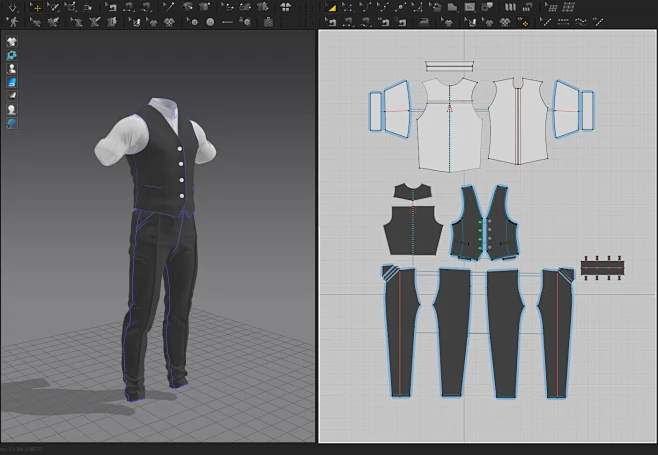Toggle Show Garment shirt icon in 3D view
The image size is (658, 455).
point(12,42)
